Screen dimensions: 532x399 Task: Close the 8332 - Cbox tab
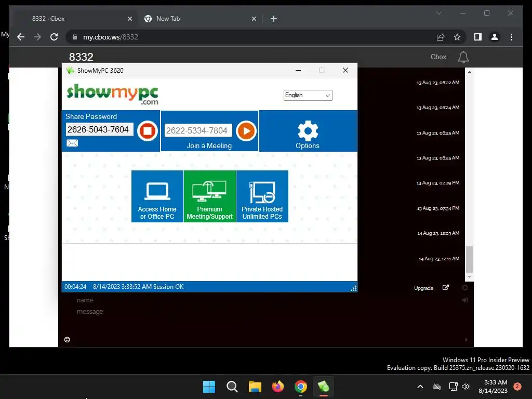(129, 19)
